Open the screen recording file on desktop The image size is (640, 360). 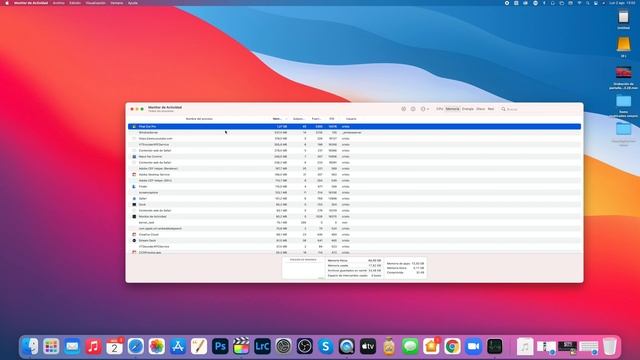pyautogui.click(x=623, y=73)
